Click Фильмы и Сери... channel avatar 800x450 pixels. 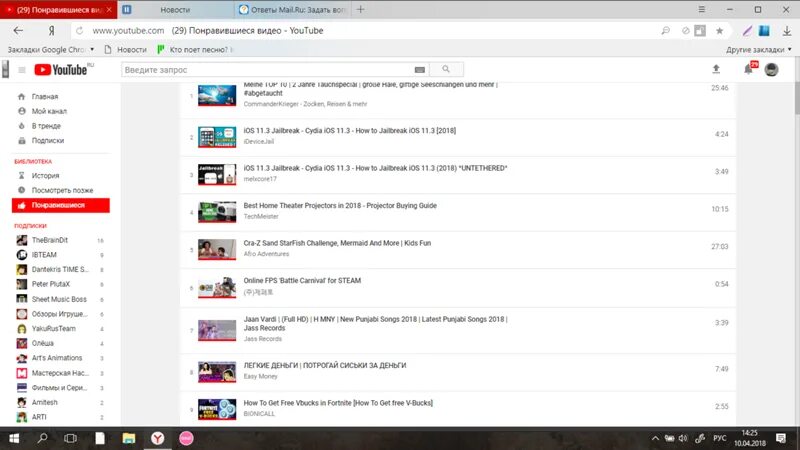(x=21, y=388)
